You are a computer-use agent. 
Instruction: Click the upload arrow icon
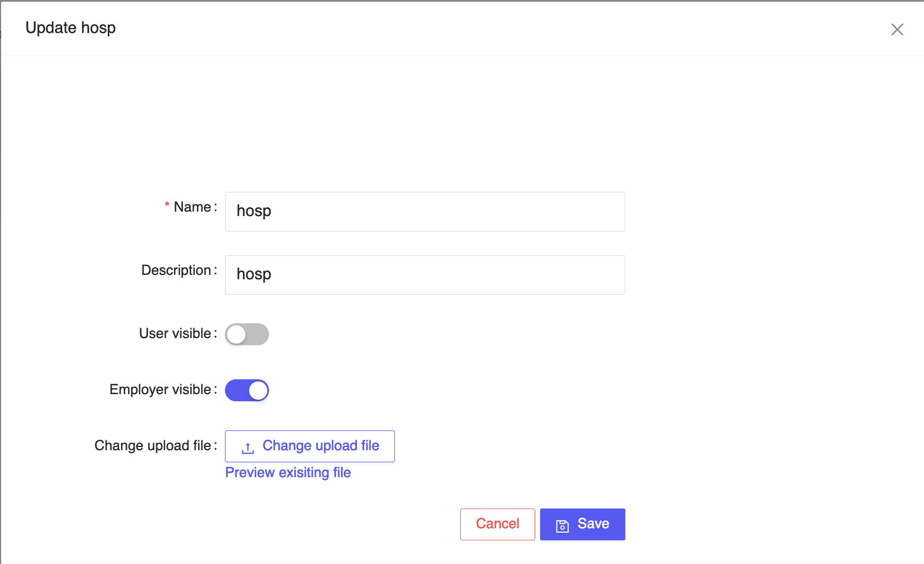248,447
